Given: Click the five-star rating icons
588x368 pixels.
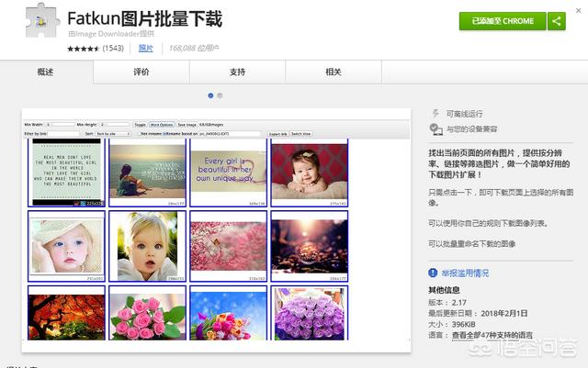Looking at the screenshot, I should pyautogui.click(x=84, y=49).
